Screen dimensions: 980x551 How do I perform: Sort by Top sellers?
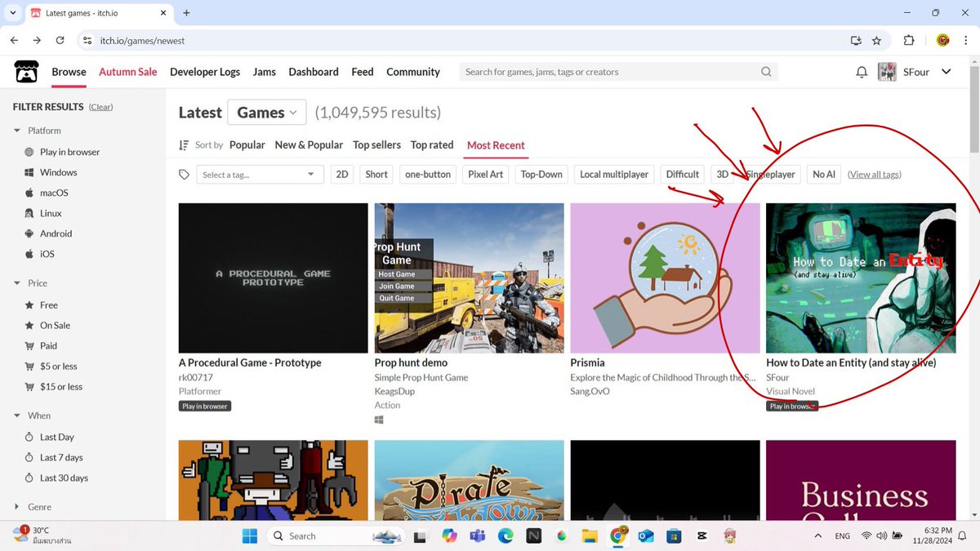[376, 144]
